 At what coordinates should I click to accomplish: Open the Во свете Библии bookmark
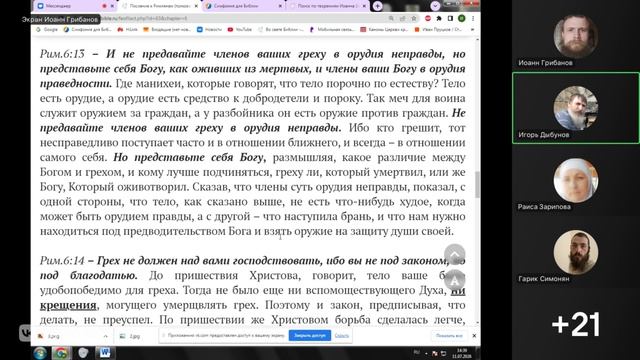point(281,29)
